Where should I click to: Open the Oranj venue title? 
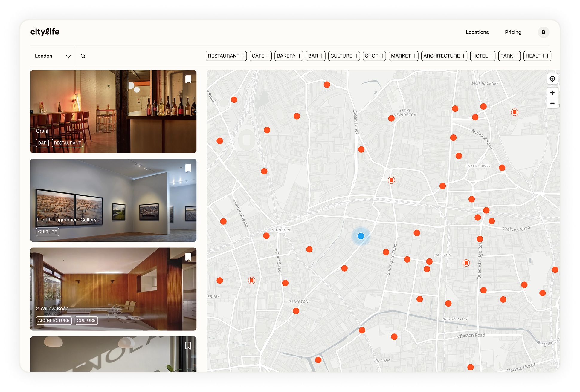point(42,131)
